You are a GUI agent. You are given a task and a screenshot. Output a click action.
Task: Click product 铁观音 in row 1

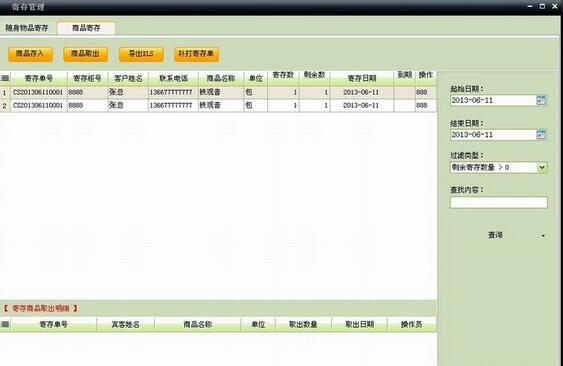210,92
